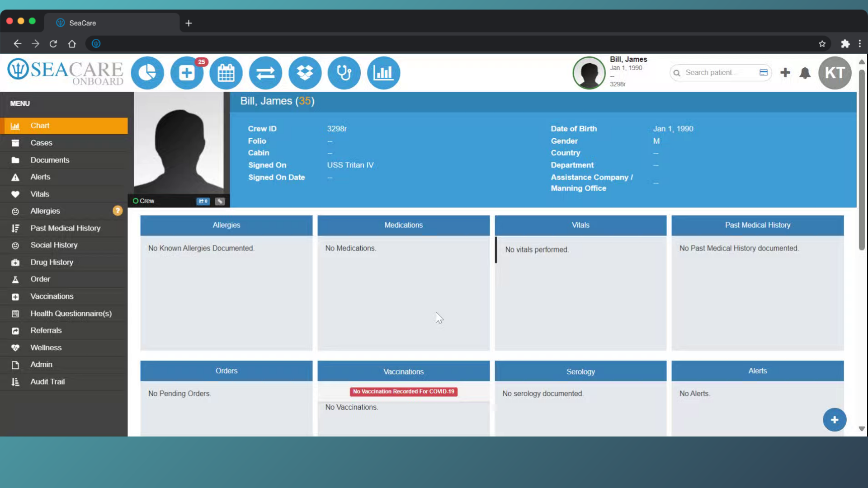Click the Medications card header

tap(403, 225)
